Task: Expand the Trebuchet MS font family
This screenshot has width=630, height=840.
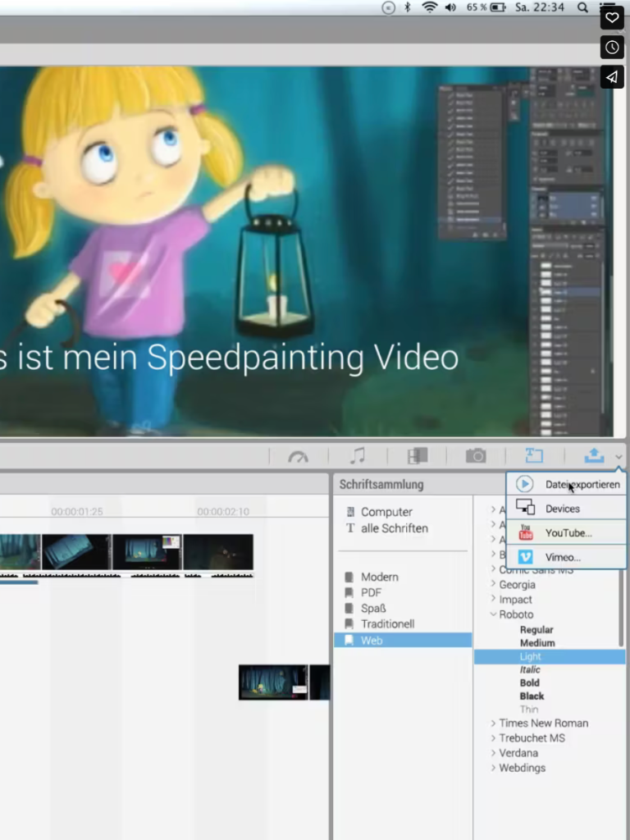Action: [493, 738]
